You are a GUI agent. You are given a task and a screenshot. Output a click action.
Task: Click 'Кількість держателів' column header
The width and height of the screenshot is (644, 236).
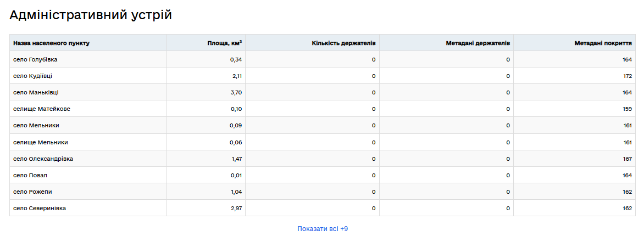(343, 43)
